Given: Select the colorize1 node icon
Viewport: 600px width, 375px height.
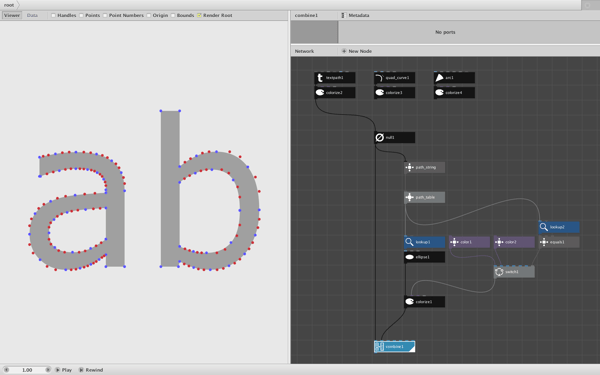Looking at the screenshot, I should (409, 302).
